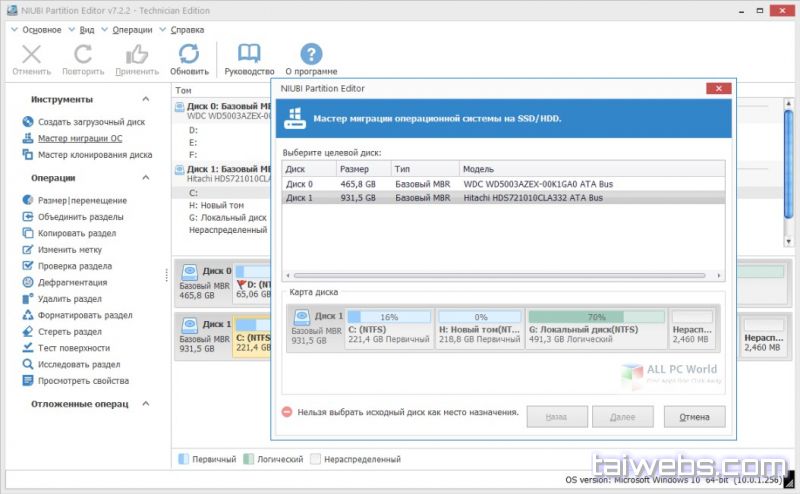Choose Копировать раздел
This screenshot has width=800, height=494.
click(x=77, y=233)
